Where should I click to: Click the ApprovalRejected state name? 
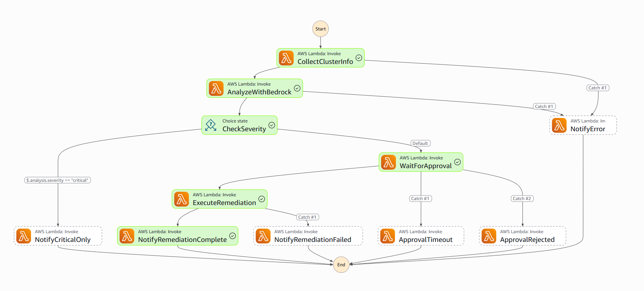[527, 240]
